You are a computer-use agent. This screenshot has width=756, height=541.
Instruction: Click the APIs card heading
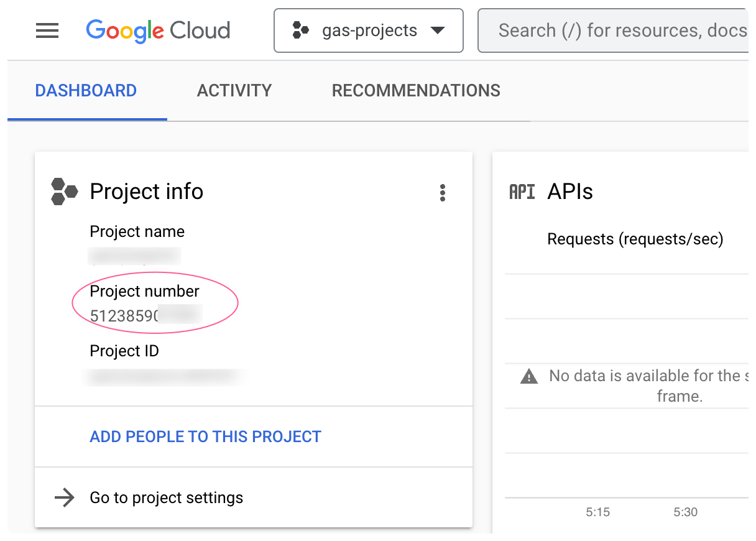pyautogui.click(x=570, y=192)
